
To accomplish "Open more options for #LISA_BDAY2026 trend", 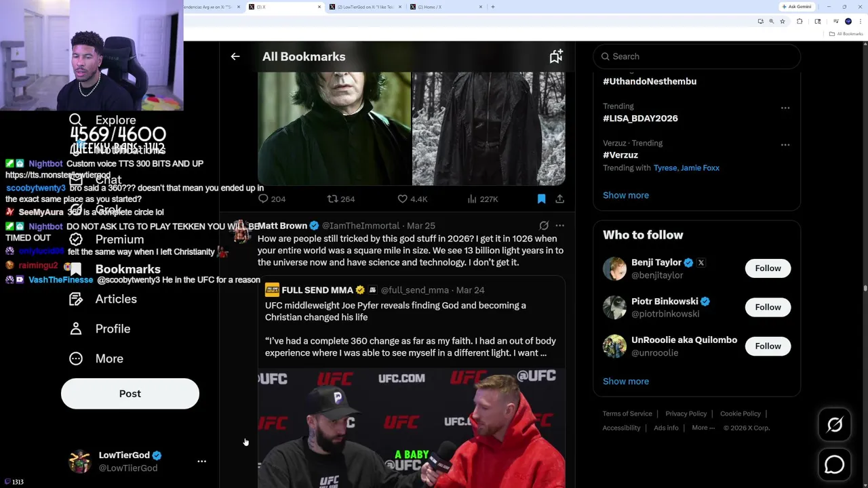I will 785,108.
